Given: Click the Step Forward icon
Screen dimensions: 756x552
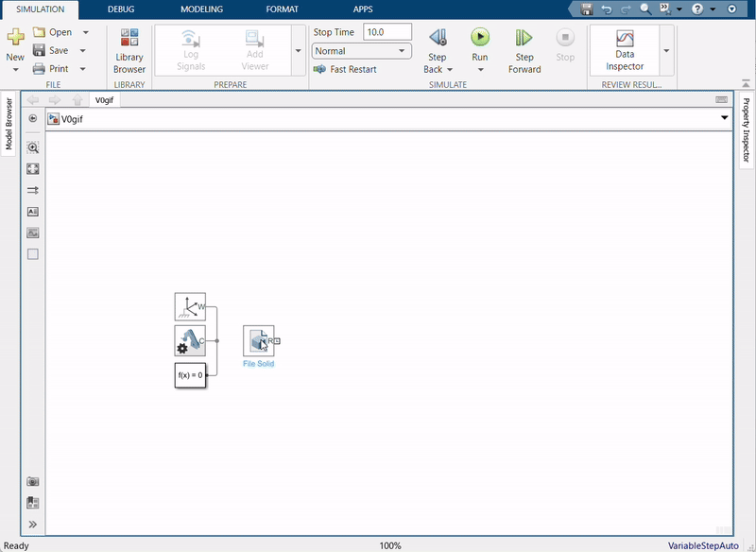Looking at the screenshot, I should click(524, 39).
